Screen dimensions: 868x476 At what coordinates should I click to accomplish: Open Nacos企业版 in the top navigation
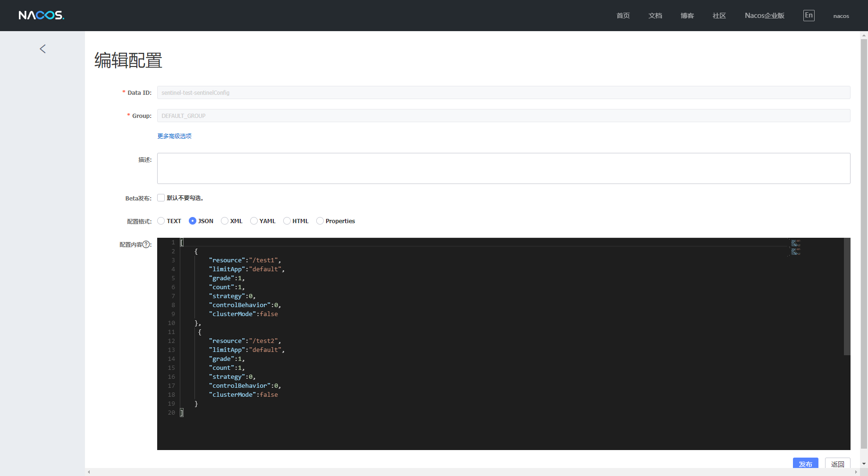click(765, 16)
